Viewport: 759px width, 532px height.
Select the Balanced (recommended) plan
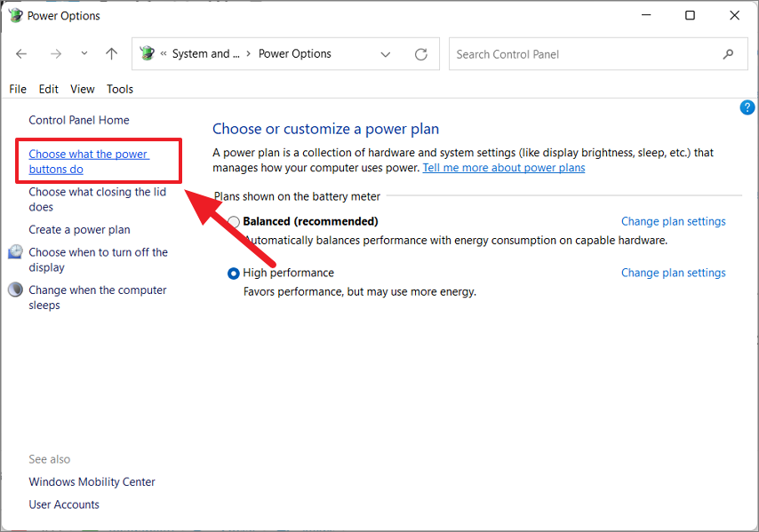234,222
